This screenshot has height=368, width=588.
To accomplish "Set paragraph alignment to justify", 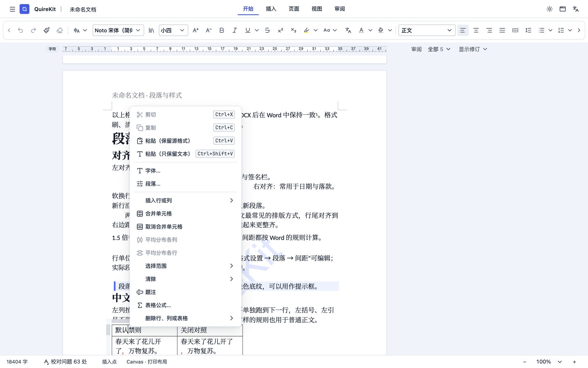I will pyautogui.click(x=502, y=30).
